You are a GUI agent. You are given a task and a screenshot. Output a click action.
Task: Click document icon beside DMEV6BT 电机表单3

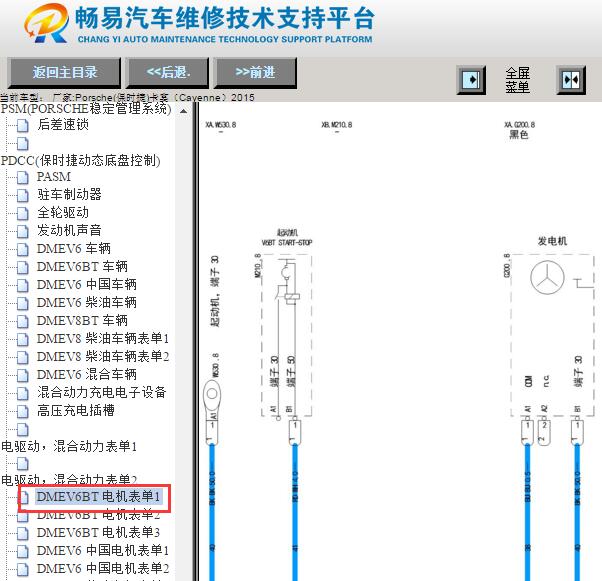click(x=23, y=534)
